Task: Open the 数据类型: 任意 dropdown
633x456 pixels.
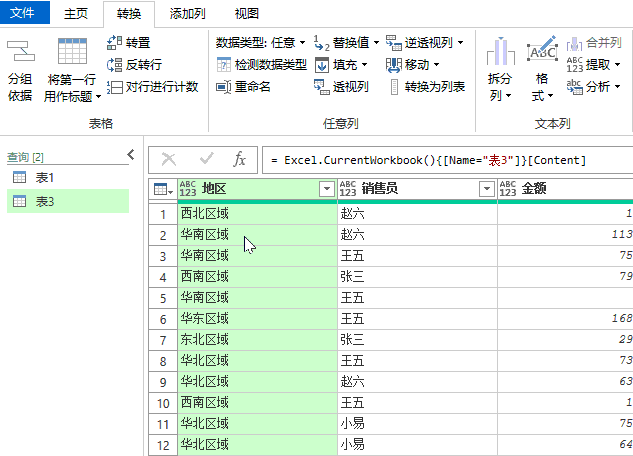Action: click(260, 42)
